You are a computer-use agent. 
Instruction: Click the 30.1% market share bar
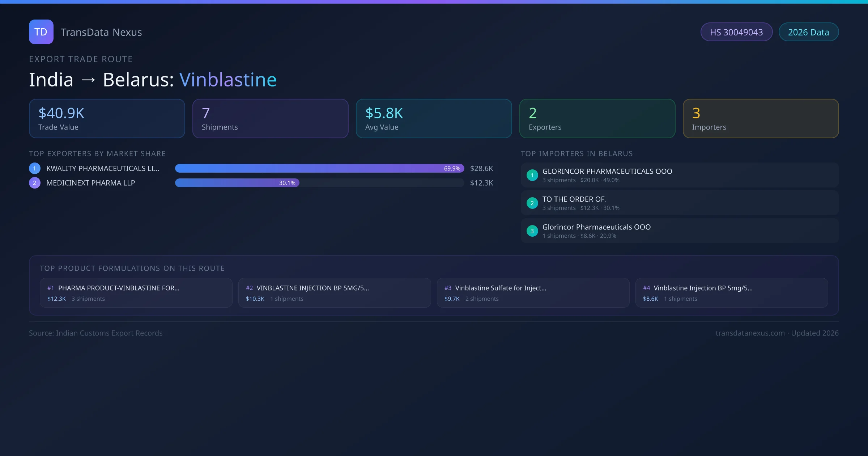click(237, 183)
